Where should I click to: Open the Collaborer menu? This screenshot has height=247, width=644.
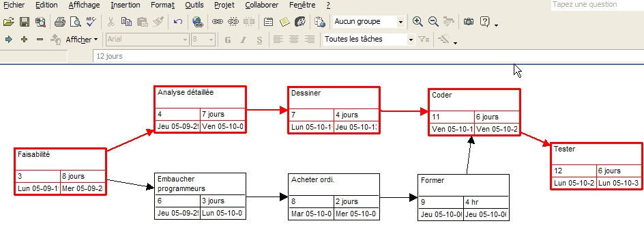point(262,5)
